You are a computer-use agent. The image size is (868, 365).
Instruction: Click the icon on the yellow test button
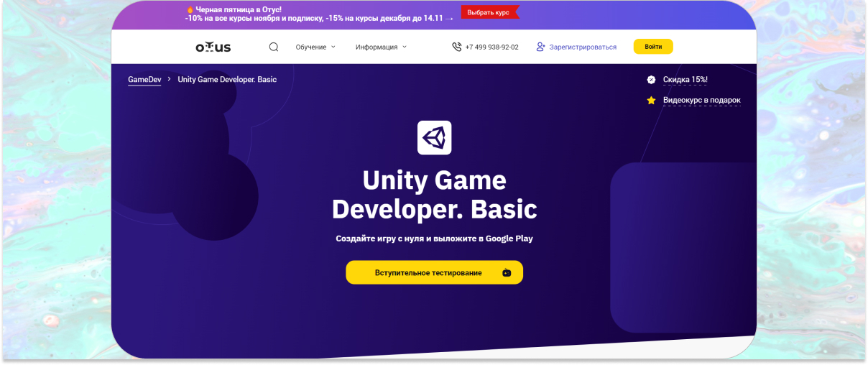click(x=507, y=273)
